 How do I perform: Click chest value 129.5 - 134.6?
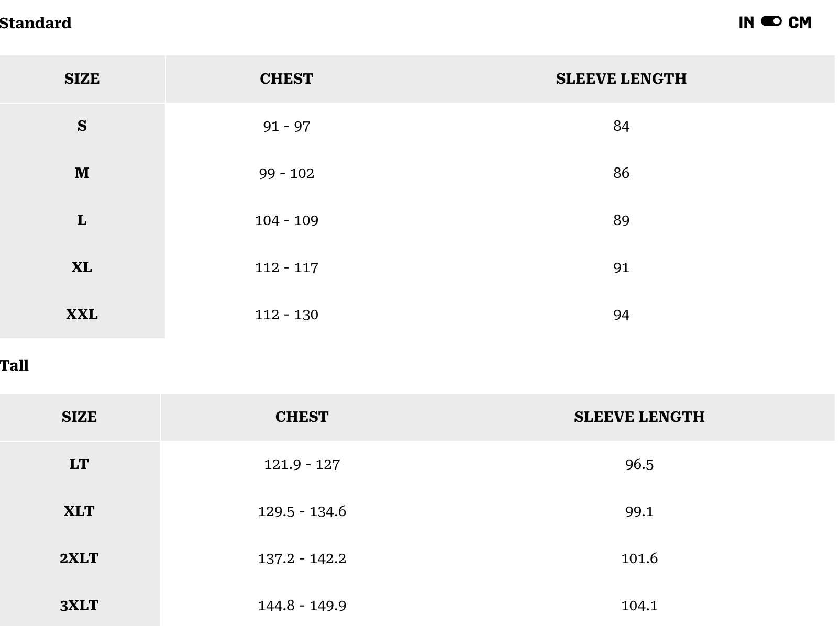point(302,511)
